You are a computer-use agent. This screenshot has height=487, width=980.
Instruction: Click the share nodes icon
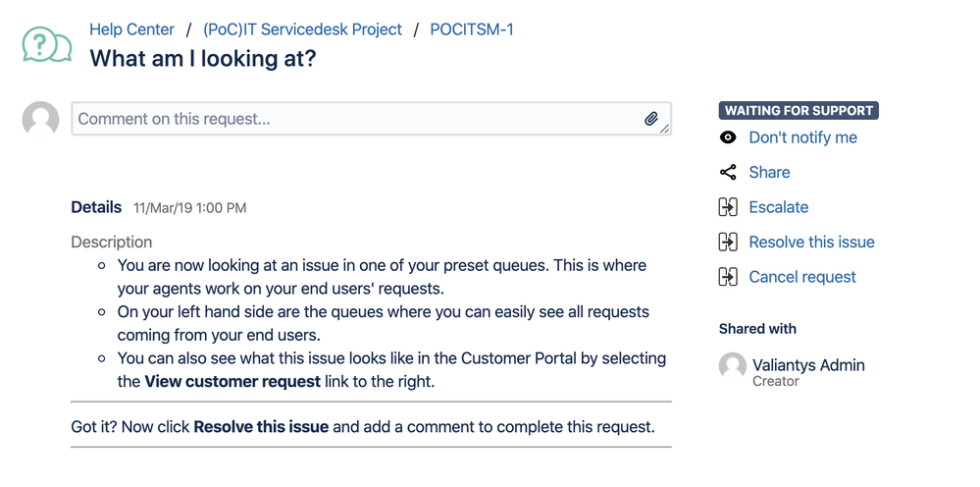click(728, 173)
